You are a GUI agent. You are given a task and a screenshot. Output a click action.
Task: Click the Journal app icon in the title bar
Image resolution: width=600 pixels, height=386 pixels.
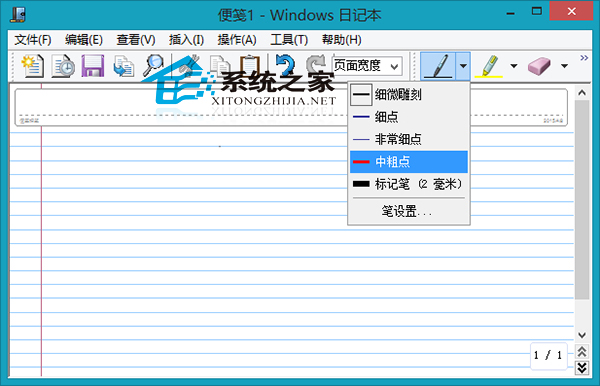[x=18, y=15]
